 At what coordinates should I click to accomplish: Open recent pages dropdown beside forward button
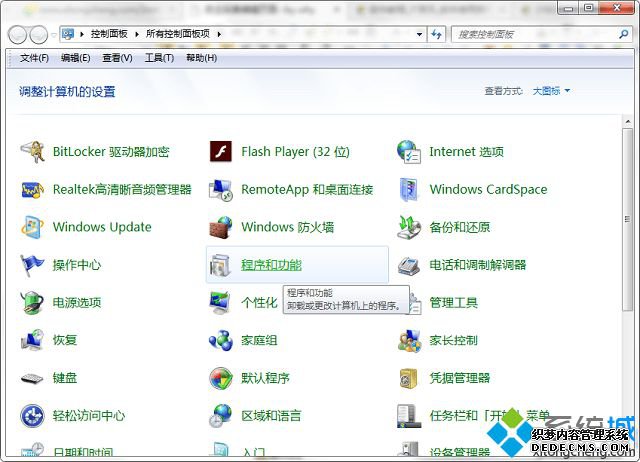pos(53,35)
